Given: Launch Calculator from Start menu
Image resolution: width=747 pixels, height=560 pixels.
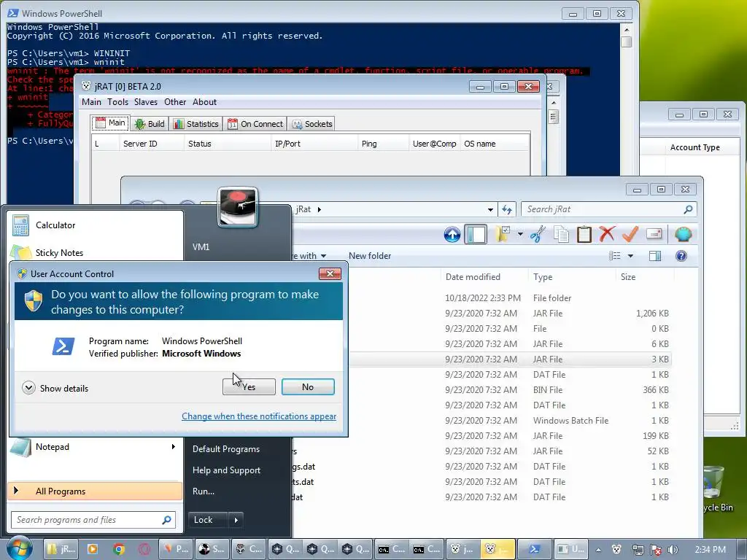Looking at the screenshot, I should click(x=95, y=225).
